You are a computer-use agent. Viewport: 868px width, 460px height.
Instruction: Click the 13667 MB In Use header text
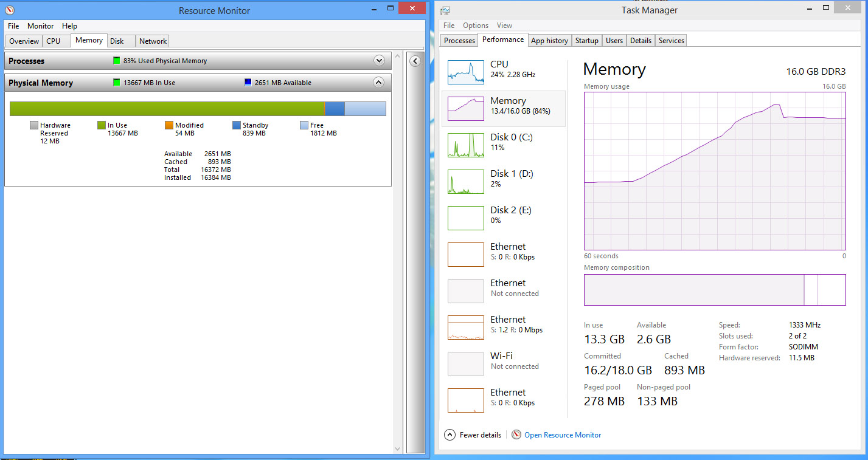coord(149,83)
